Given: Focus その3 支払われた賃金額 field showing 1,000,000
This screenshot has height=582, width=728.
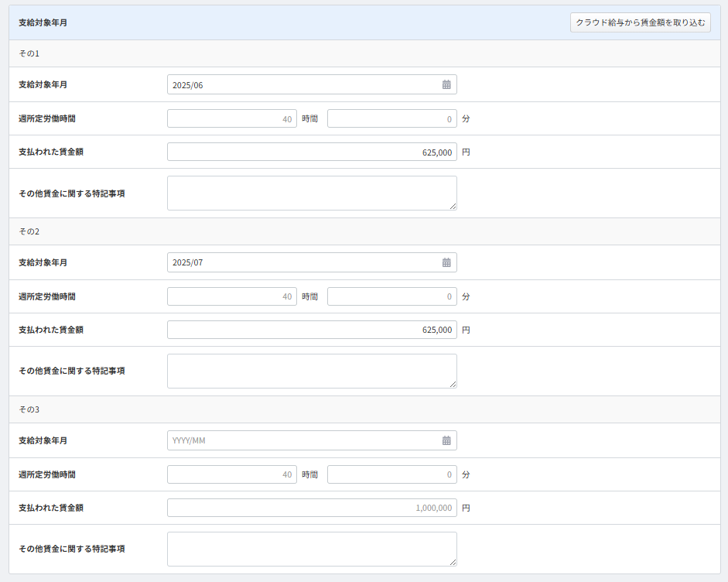Looking at the screenshot, I should coord(311,508).
